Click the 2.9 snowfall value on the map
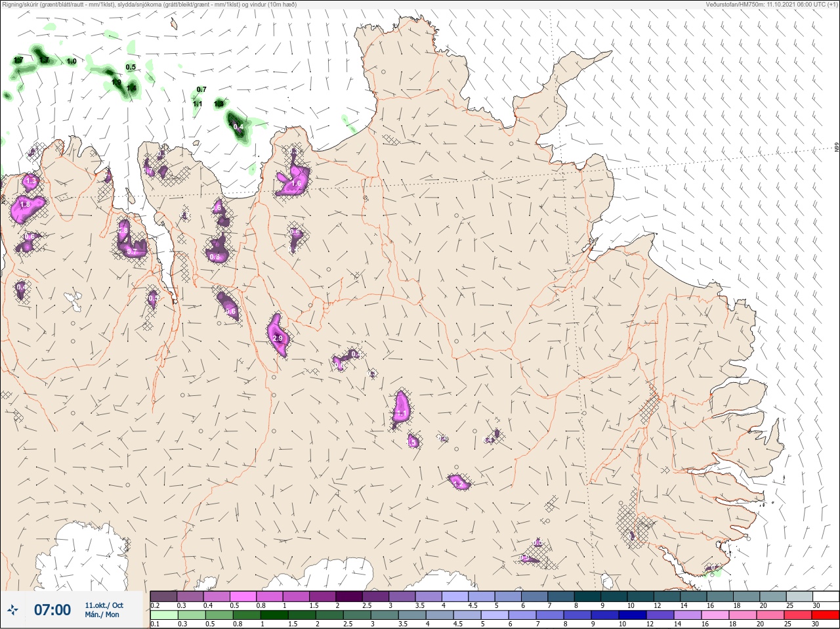The image size is (840, 629). pyautogui.click(x=277, y=338)
